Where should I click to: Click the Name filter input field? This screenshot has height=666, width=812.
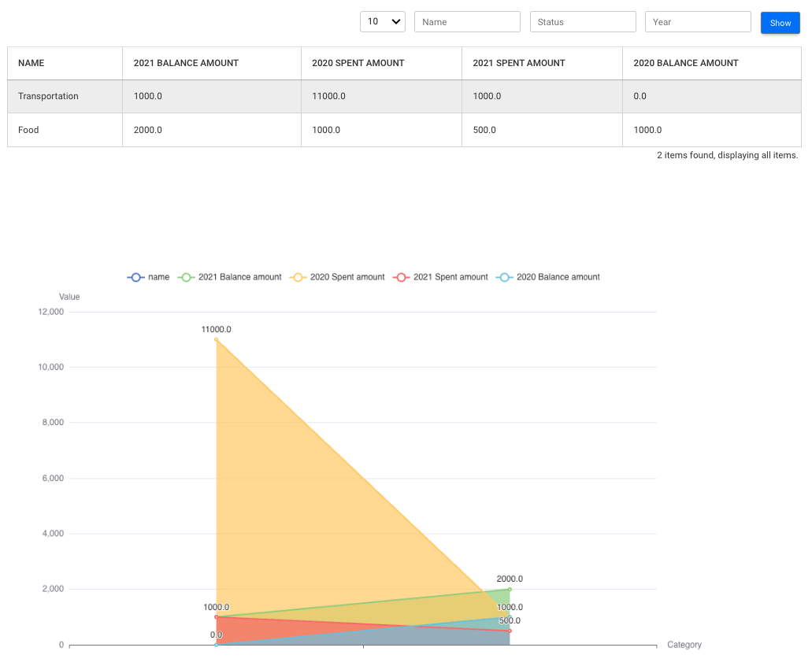[x=467, y=22]
